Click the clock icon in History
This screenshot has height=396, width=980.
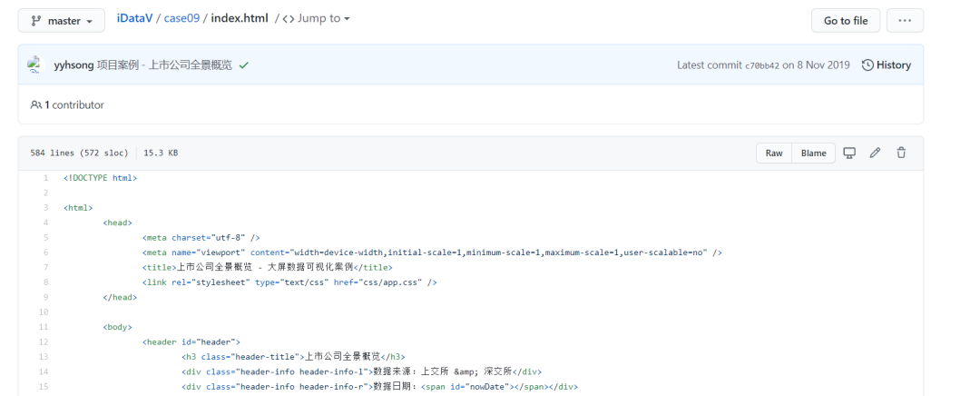point(867,65)
